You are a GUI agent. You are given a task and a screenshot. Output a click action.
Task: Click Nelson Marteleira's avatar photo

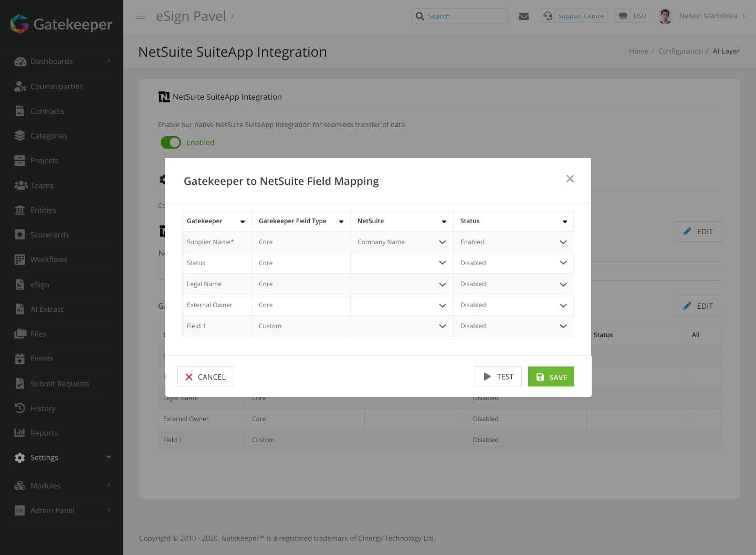(x=665, y=16)
